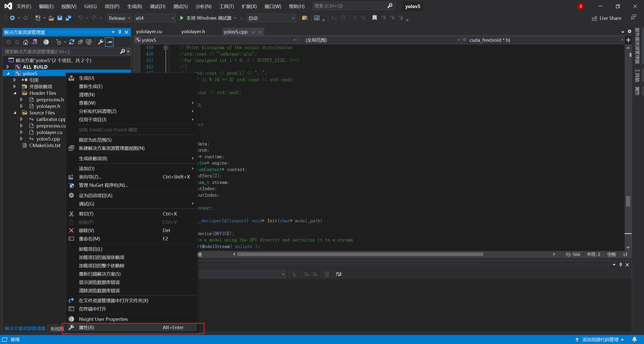Click the notifications bell in status bar
This screenshot has height=344, width=644.
(634, 339)
